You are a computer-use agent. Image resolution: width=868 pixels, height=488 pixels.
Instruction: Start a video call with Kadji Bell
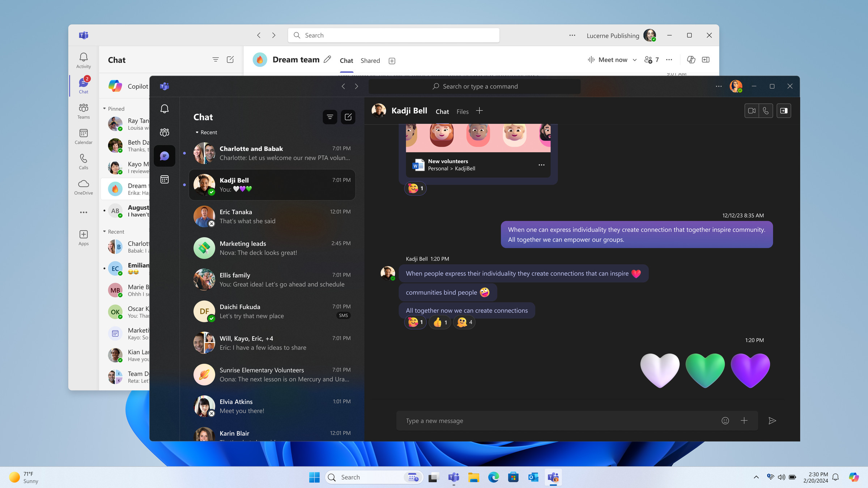click(x=751, y=111)
